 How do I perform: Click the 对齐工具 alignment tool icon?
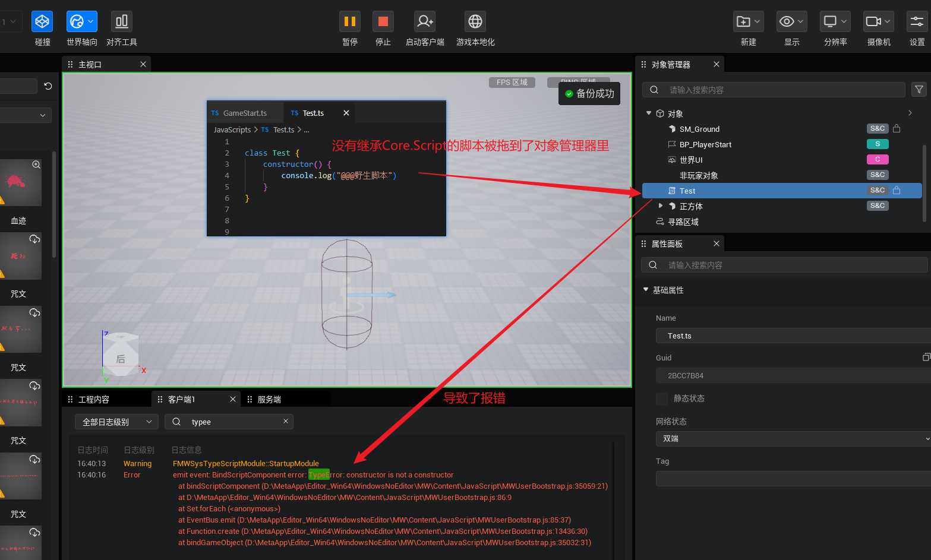coord(121,21)
